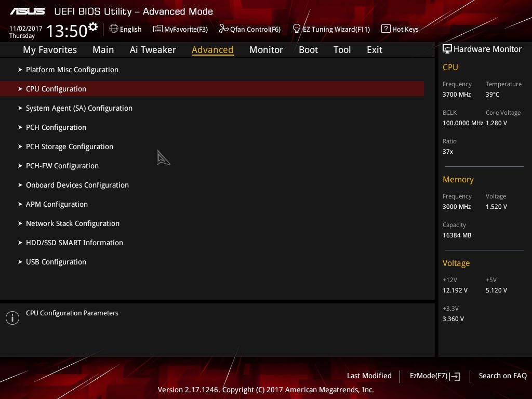Screen dimensions: 532x399
Task: Open the Tool tab
Action: click(x=342, y=50)
